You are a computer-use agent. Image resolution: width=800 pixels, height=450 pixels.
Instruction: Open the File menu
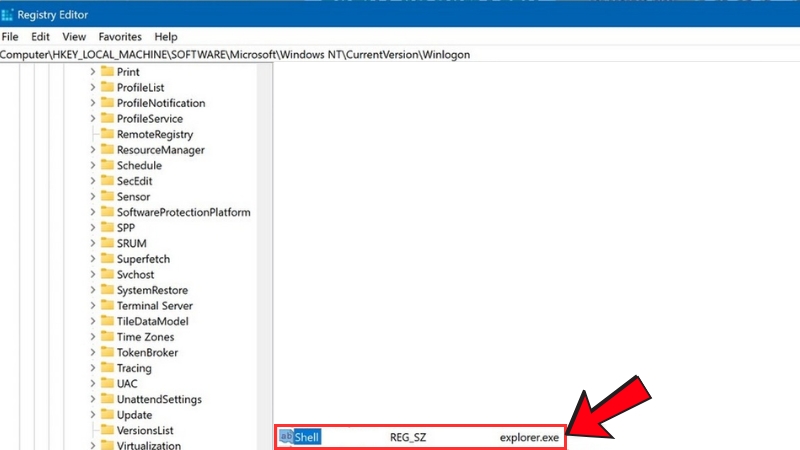[x=10, y=37]
